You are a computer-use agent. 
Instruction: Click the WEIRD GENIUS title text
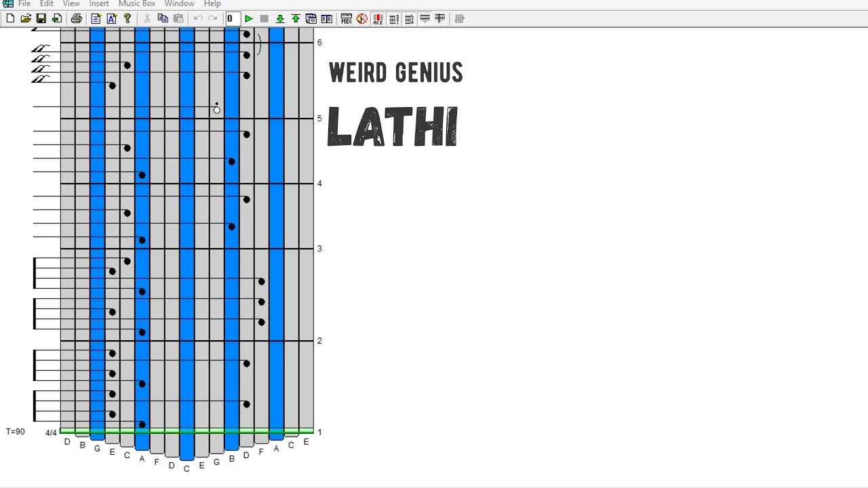[396, 73]
